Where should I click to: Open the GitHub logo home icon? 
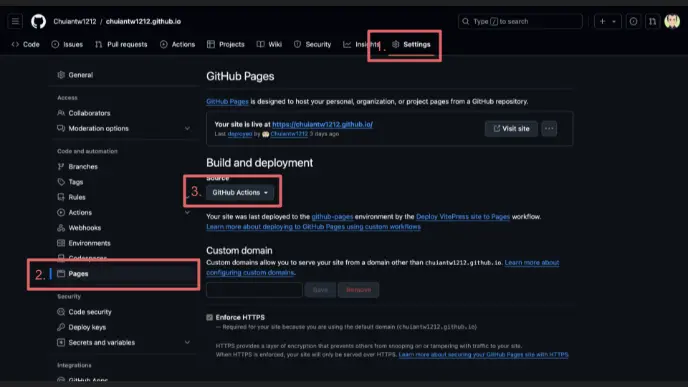[x=38, y=21]
